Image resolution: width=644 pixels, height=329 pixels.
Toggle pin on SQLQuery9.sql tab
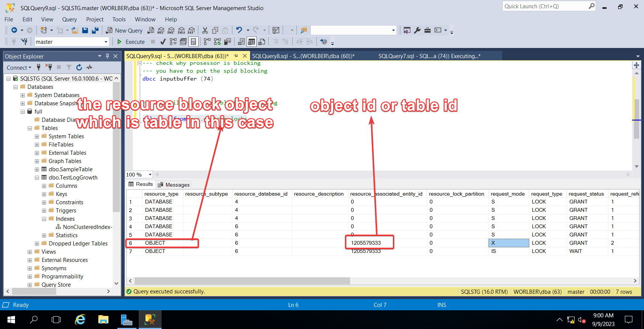[236, 56]
